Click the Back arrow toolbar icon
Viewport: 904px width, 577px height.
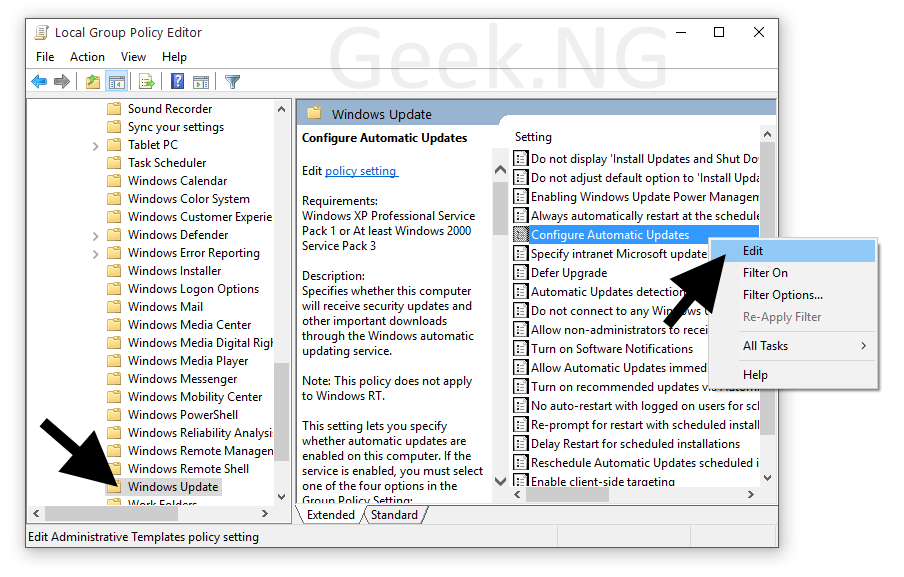pyautogui.click(x=39, y=82)
